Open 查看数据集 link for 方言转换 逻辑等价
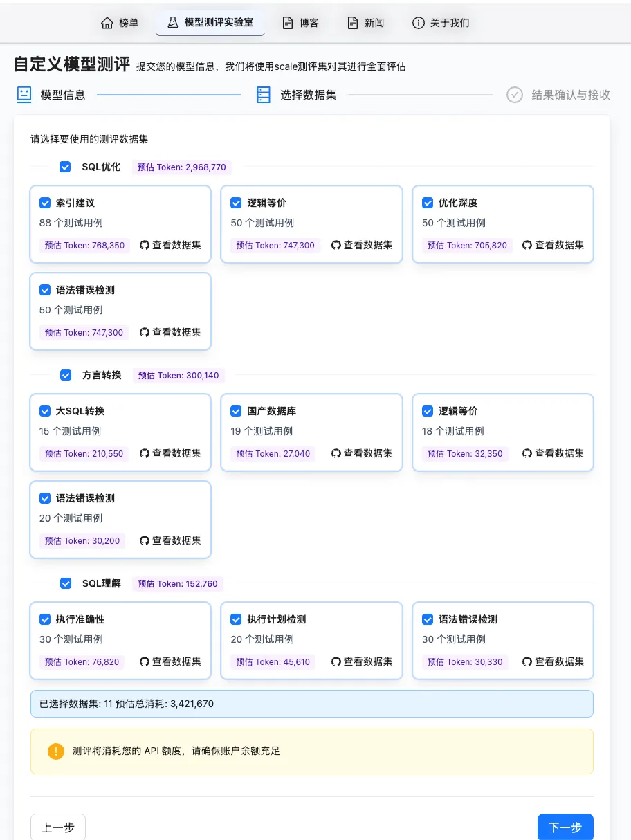 [554, 453]
